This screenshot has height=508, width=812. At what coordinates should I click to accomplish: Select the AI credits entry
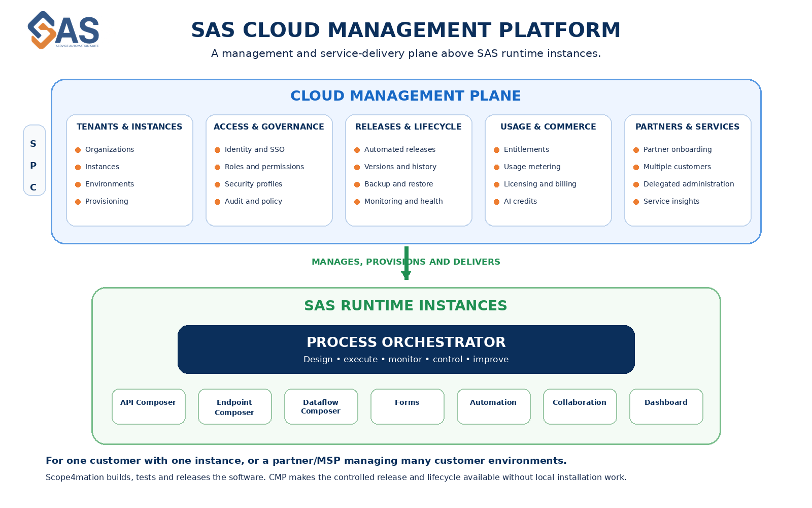[516, 201]
